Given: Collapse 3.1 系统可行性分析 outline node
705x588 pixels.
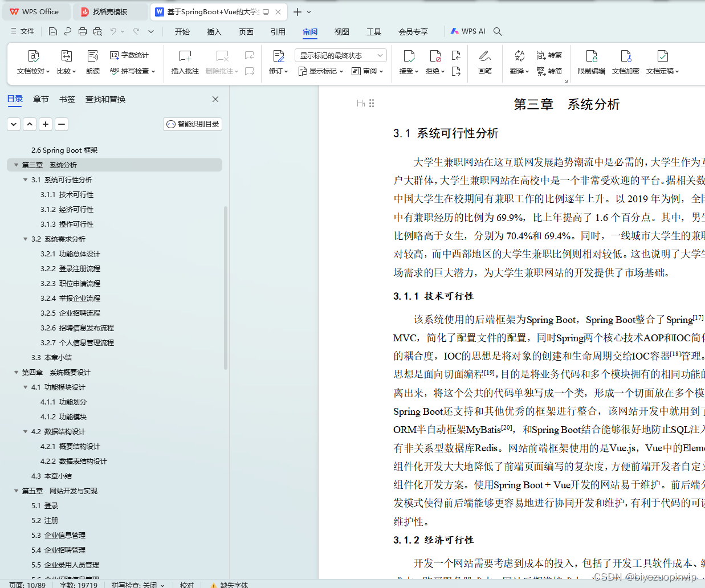Looking at the screenshot, I should coord(25,179).
